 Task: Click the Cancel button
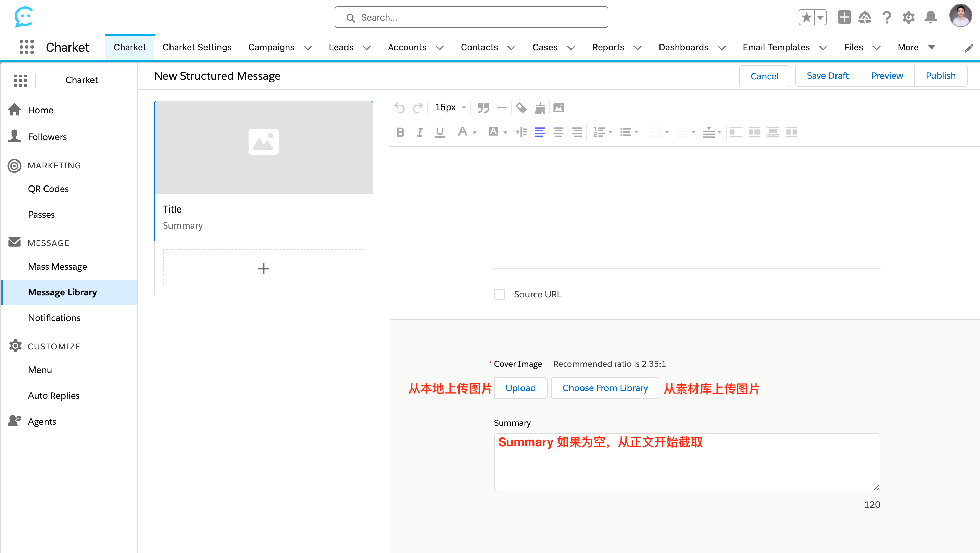click(764, 76)
